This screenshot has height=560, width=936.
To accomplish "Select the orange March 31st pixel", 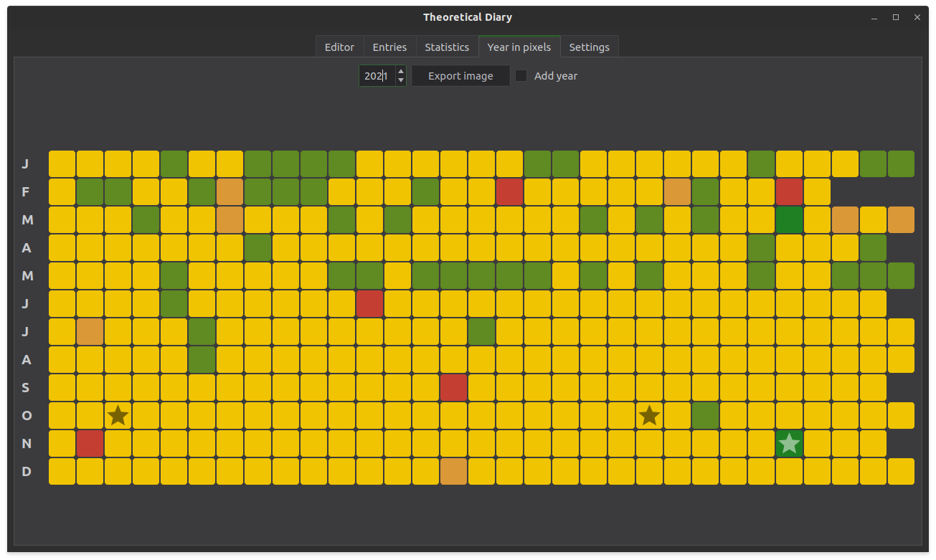I will [x=902, y=219].
